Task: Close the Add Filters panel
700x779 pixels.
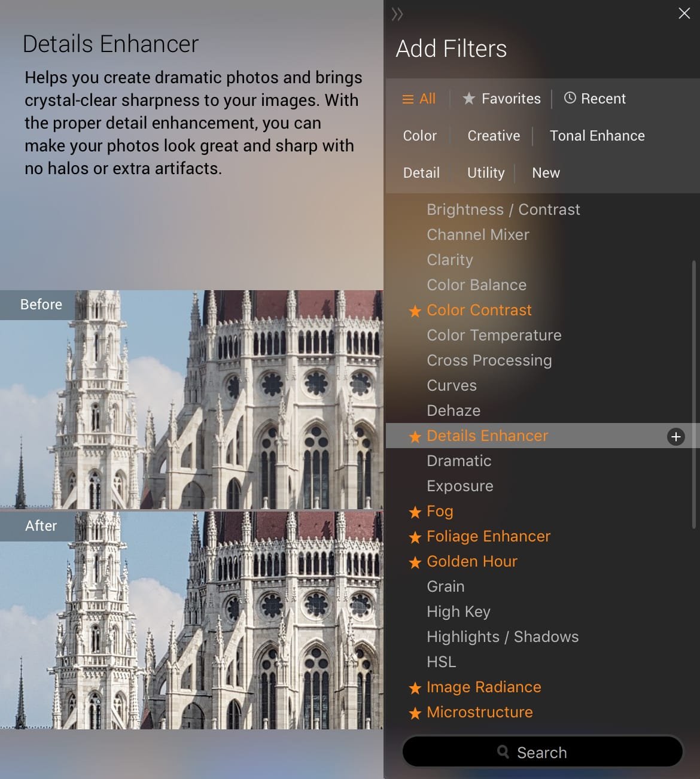Action: [684, 13]
